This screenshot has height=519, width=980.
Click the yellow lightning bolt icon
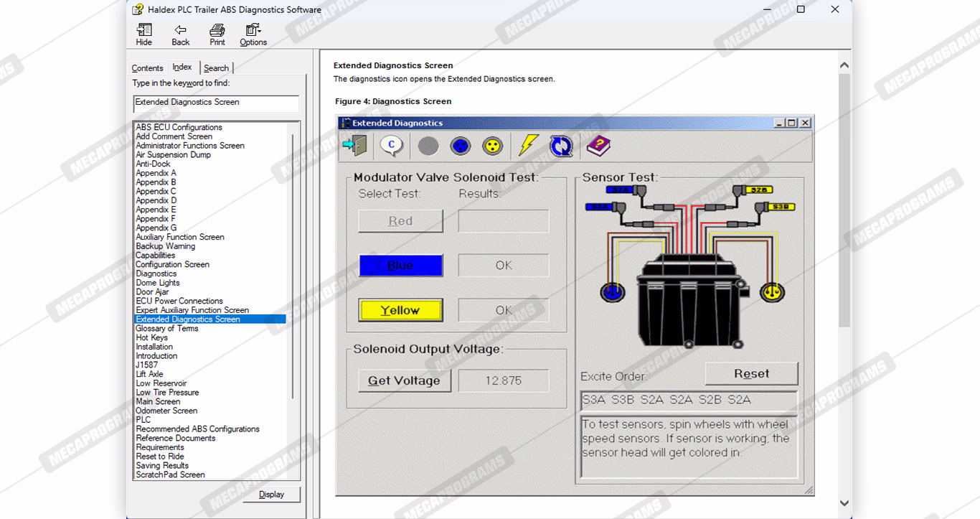(x=528, y=146)
